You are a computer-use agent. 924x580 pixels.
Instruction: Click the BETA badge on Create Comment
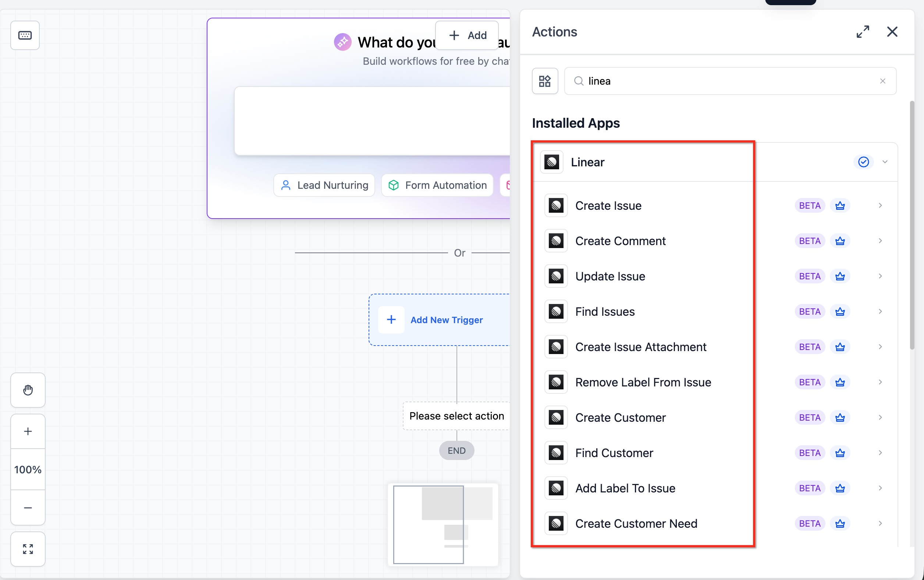tap(810, 241)
